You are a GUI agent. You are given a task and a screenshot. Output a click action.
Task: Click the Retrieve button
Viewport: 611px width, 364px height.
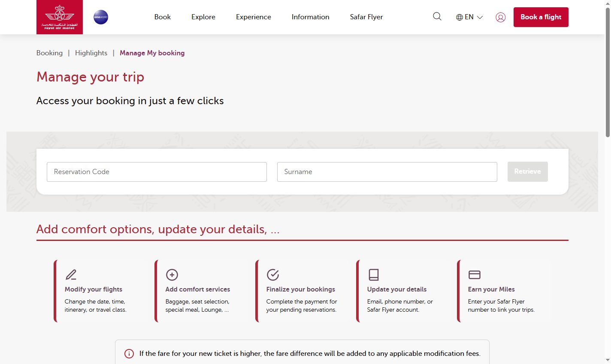click(528, 171)
